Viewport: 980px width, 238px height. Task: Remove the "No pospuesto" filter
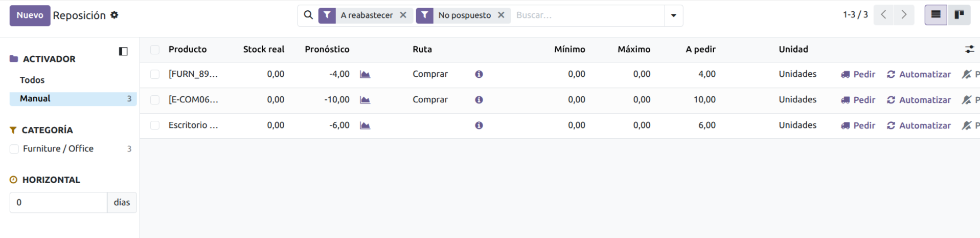coord(501,15)
